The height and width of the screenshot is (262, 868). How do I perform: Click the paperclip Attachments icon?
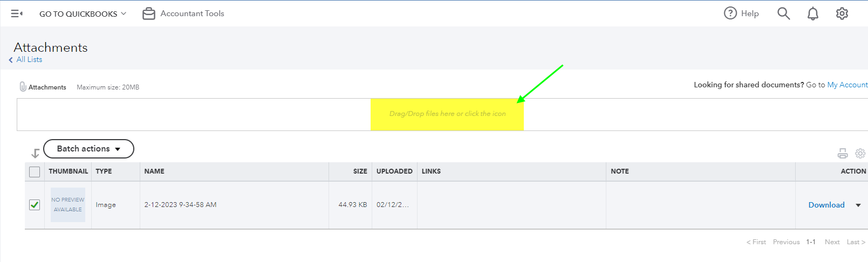(x=23, y=87)
